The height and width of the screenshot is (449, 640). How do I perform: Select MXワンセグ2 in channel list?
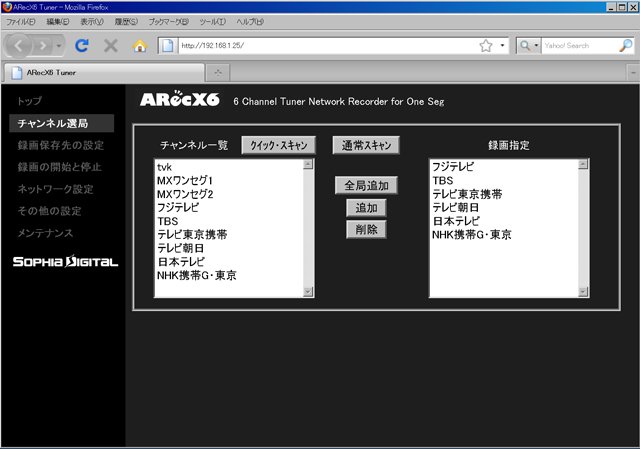[x=229, y=194]
